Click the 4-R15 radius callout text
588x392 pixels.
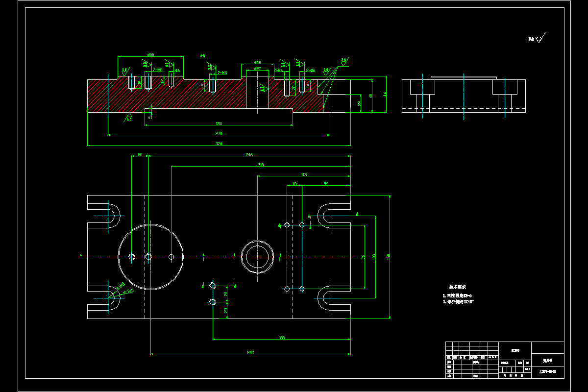129,292
